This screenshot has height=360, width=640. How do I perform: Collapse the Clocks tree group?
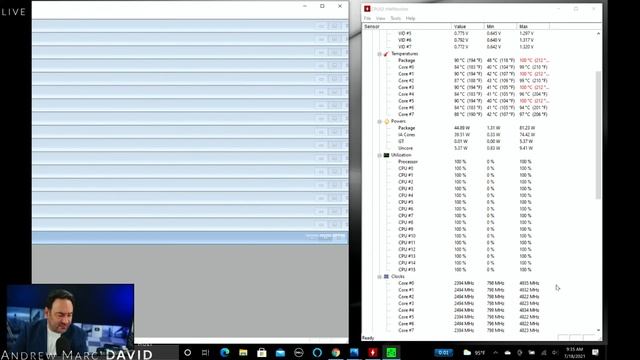pos(380,277)
